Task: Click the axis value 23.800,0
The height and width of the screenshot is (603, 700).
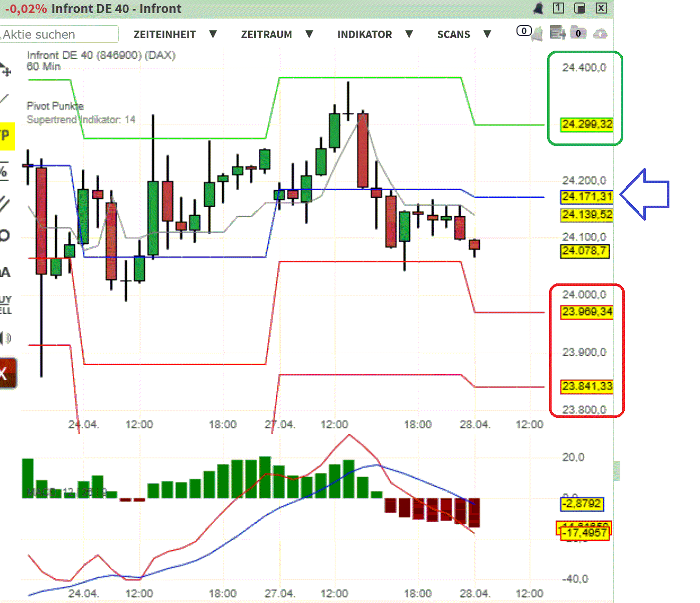Action: pyautogui.click(x=584, y=410)
